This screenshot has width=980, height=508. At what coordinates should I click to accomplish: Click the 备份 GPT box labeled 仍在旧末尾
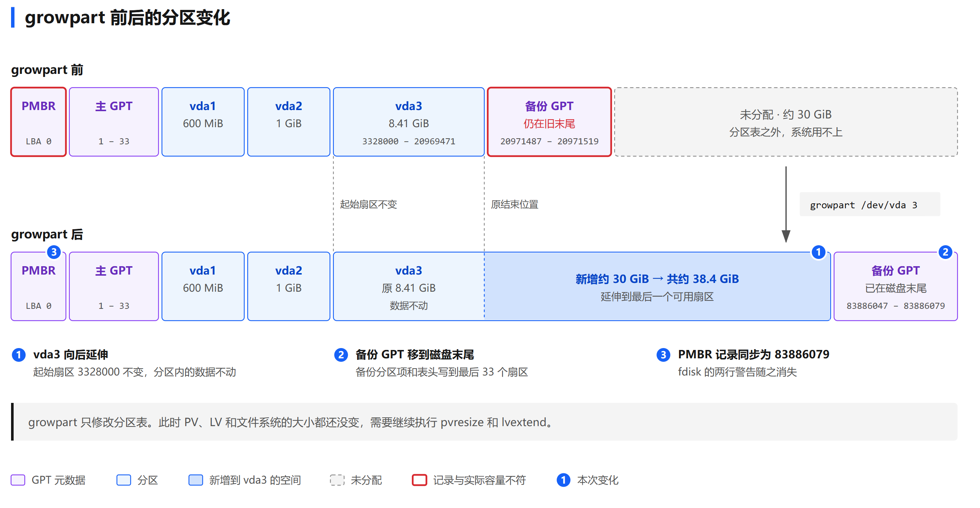[x=549, y=122]
